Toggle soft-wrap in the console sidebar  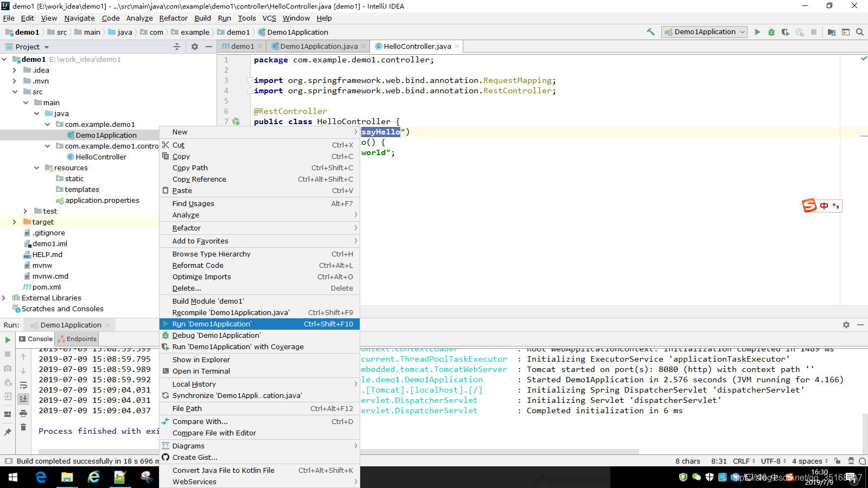[x=23, y=386]
